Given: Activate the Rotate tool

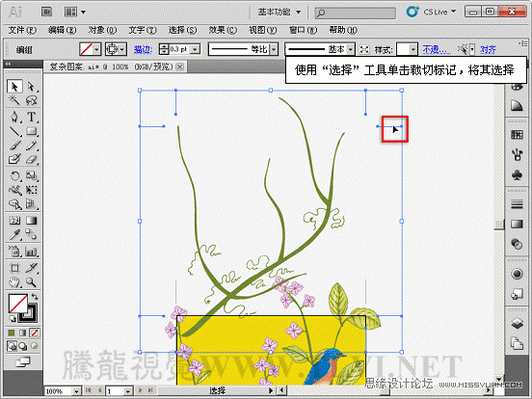Looking at the screenshot, I should coord(14,175).
